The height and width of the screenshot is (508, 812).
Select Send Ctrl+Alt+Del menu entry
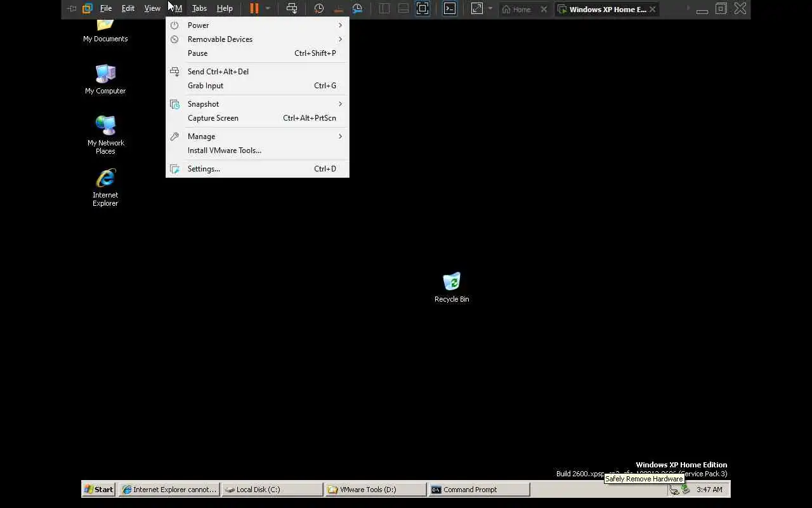click(258, 72)
